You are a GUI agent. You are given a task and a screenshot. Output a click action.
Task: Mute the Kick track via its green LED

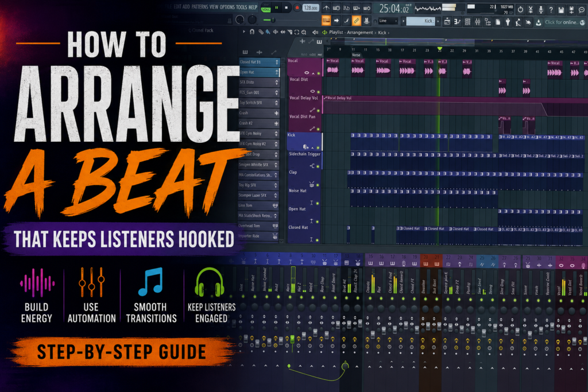pyautogui.click(x=318, y=148)
